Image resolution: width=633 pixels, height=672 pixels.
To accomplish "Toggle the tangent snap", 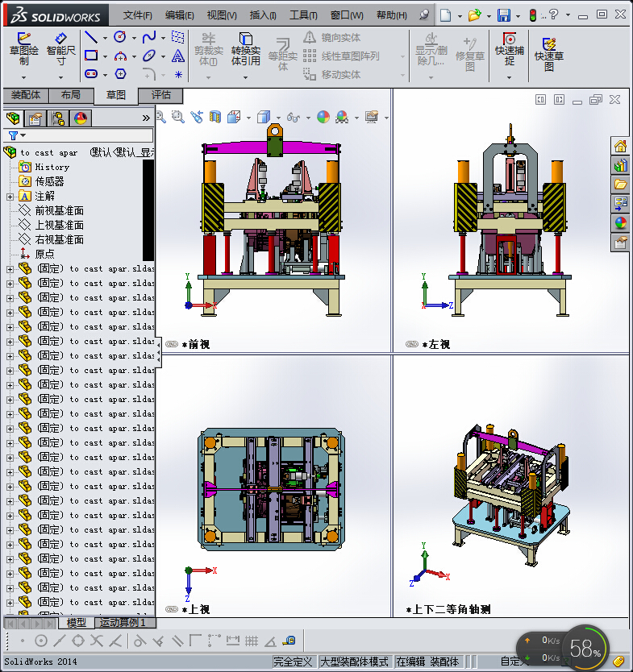I will (140, 641).
